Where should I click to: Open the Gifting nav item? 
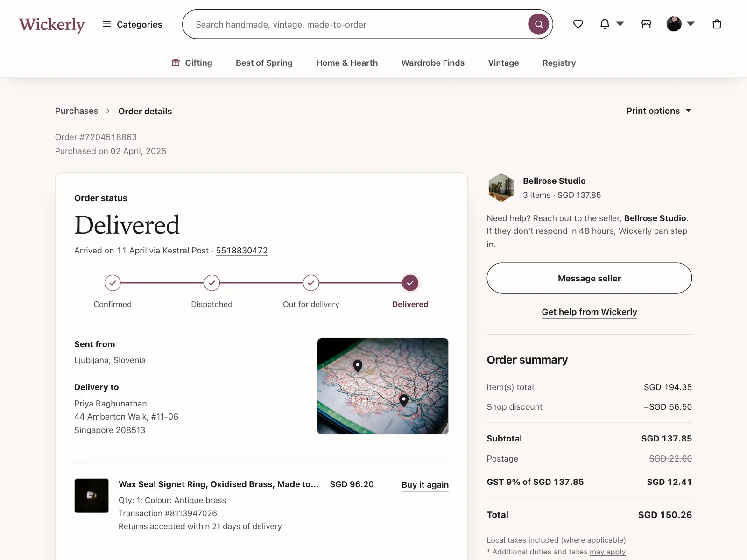[192, 63]
